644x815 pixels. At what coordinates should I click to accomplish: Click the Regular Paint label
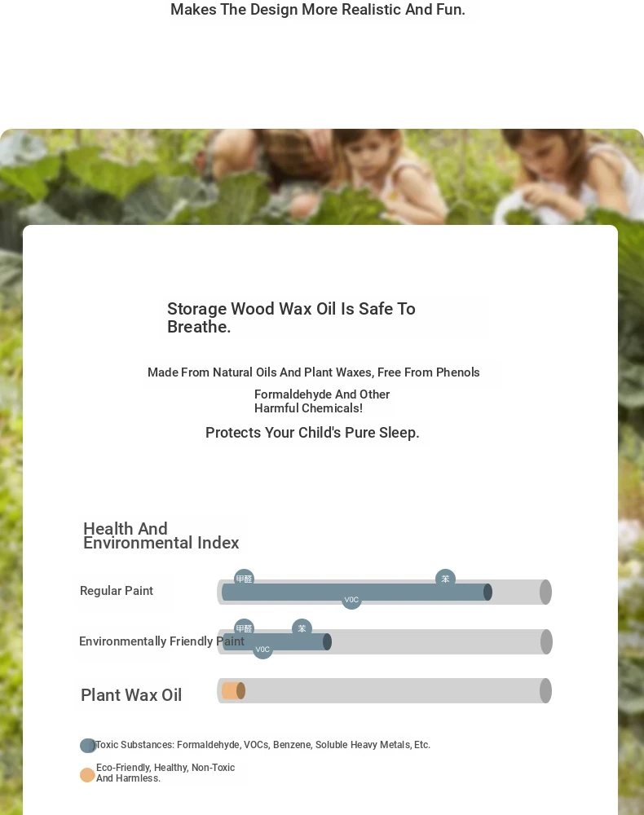coord(117,591)
